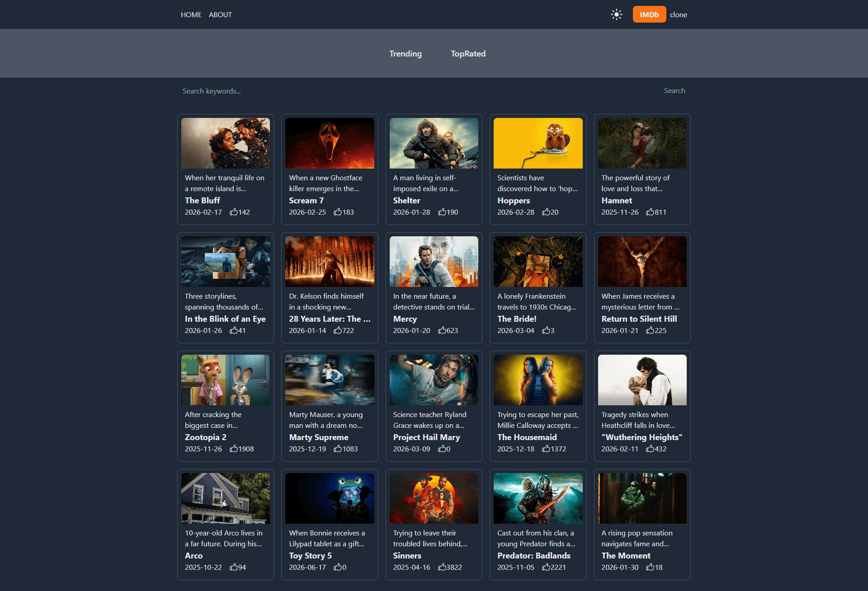Click the thumbs-up on Project Hail Mary
868x591 pixels.
(442, 449)
